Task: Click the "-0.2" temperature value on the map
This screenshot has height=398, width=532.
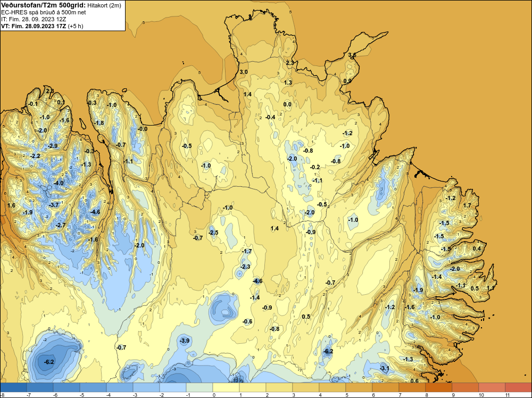Action: coord(315,167)
